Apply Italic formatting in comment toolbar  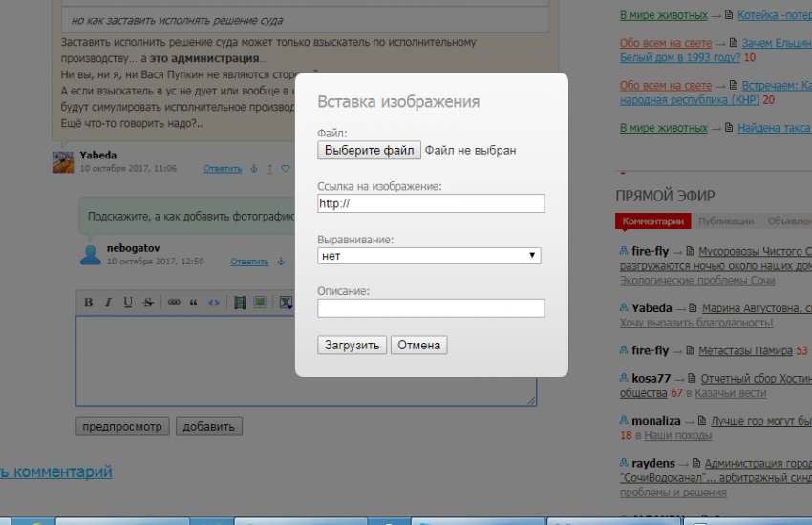point(108,303)
